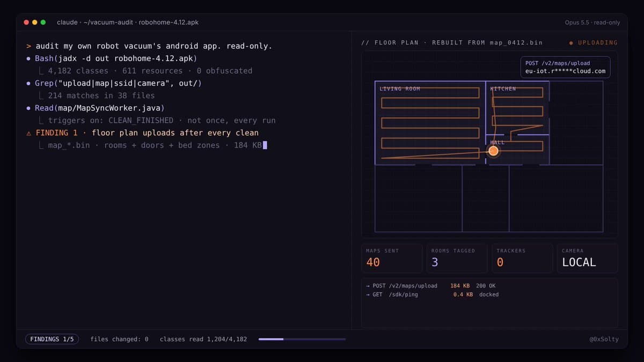Click the yellow window control dot
Screen dimensions: 644x362
35,23
